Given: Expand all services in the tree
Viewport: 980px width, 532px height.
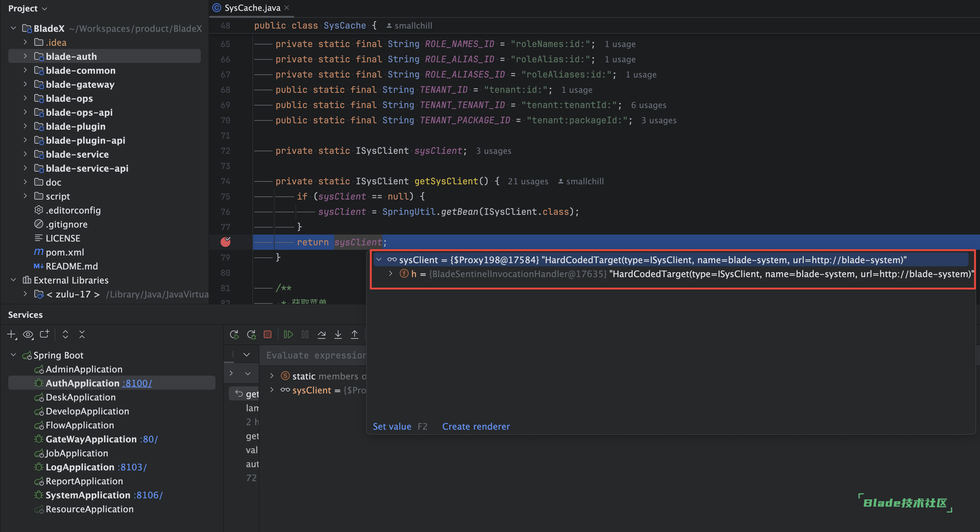Looking at the screenshot, I should (x=65, y=335).
